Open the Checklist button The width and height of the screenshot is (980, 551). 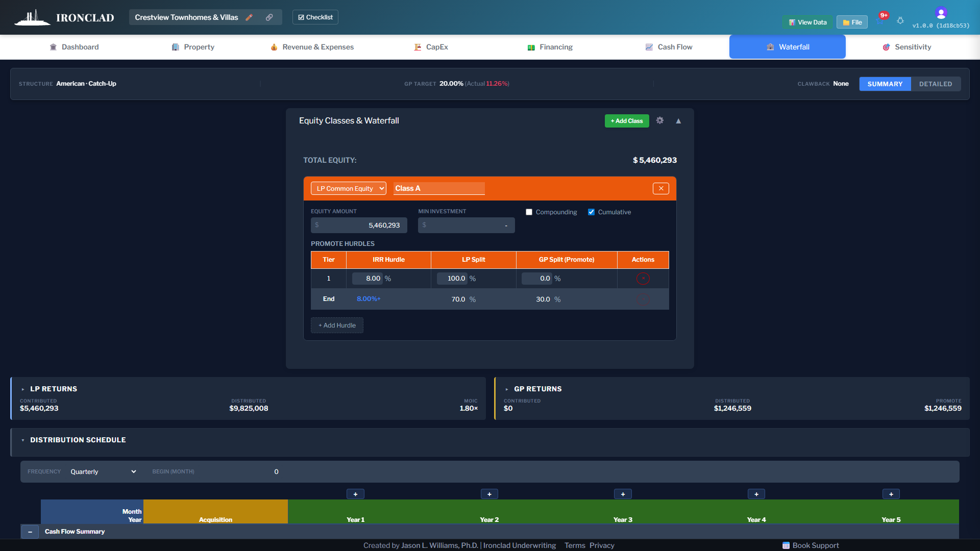pos(315,17)
